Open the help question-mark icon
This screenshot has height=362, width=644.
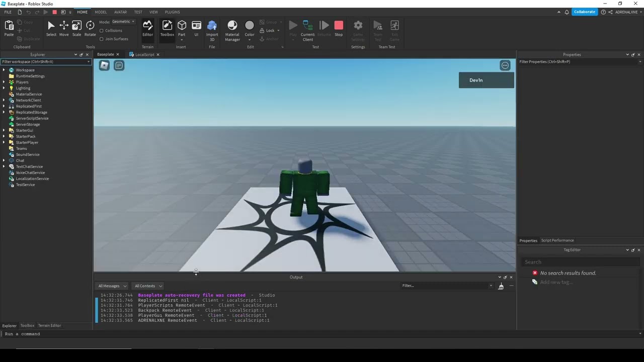click(603, 12)
